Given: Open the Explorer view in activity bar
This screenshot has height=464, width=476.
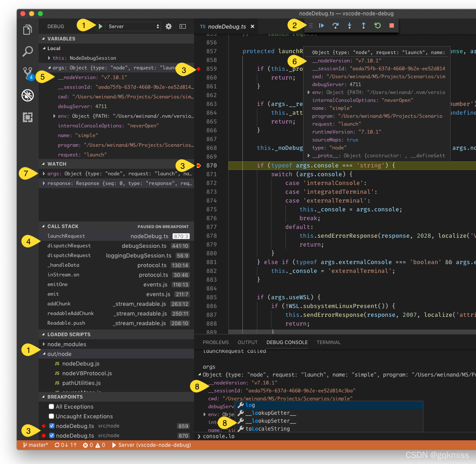Looking at the screenshot, I should 28,29.
